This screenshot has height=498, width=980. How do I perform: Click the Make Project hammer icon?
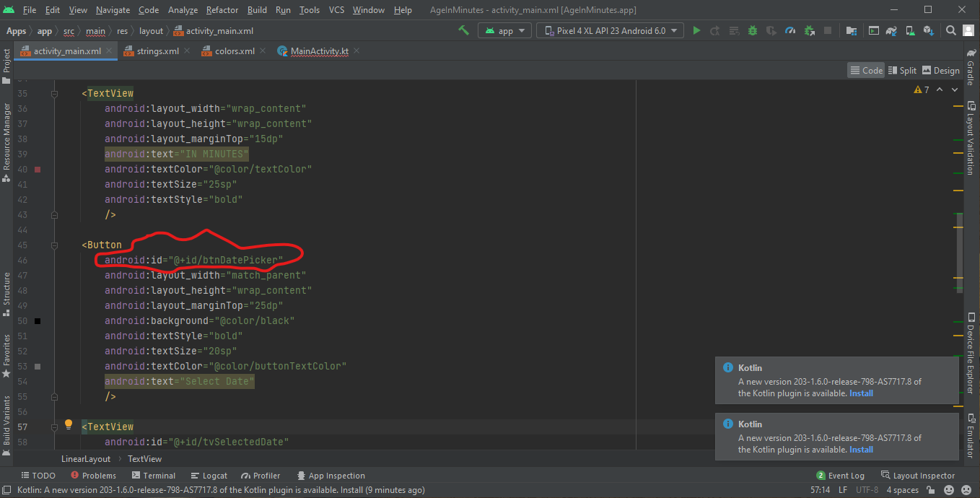(464, 30)
